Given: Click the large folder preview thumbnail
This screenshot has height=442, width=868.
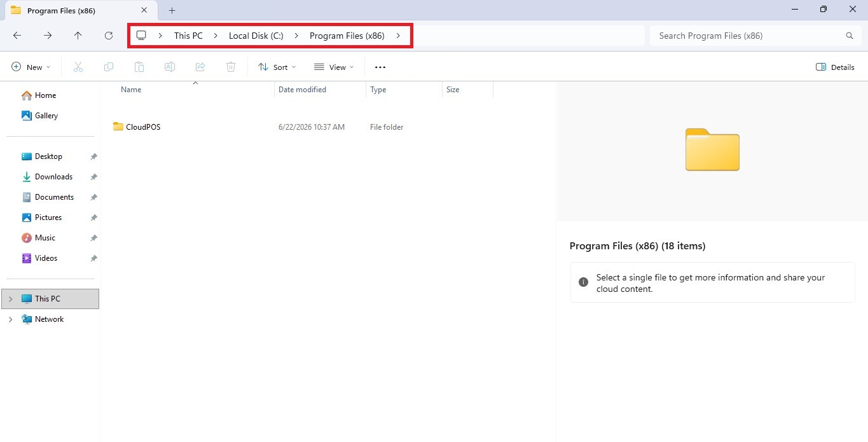Looking at the screenshot, I should pyautogui.click(x=712, y=149).
